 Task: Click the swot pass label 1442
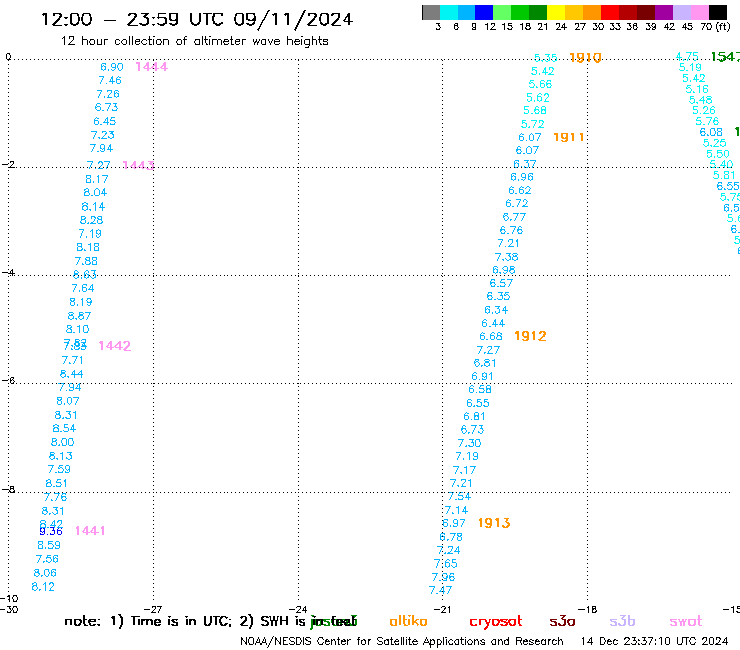tap(115, 346)
